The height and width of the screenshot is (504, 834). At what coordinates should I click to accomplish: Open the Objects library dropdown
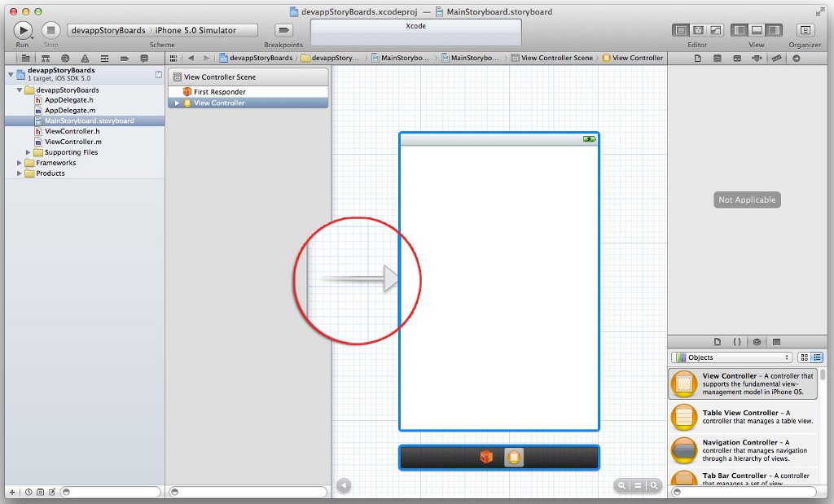731,357
